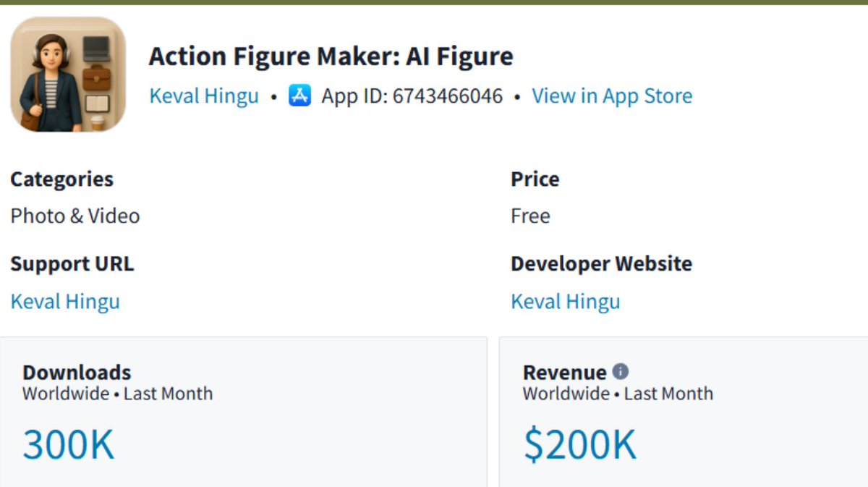Open the Developer Website Keval Hingu link
Screen dimensions: 868x487
tap(566, 301)
